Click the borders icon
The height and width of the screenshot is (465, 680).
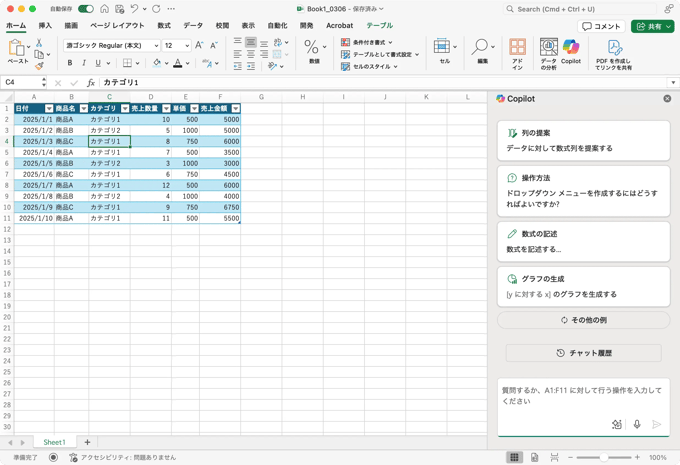(127, 63)
